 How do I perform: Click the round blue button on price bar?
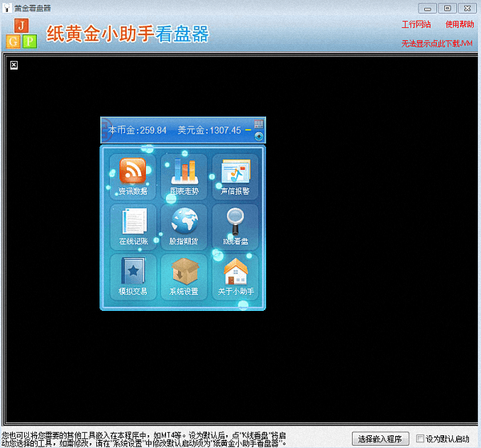click(258, 135)
